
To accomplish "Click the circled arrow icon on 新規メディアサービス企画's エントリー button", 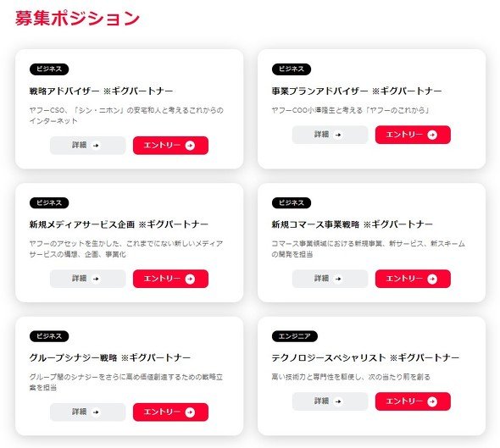I will 190,279.
